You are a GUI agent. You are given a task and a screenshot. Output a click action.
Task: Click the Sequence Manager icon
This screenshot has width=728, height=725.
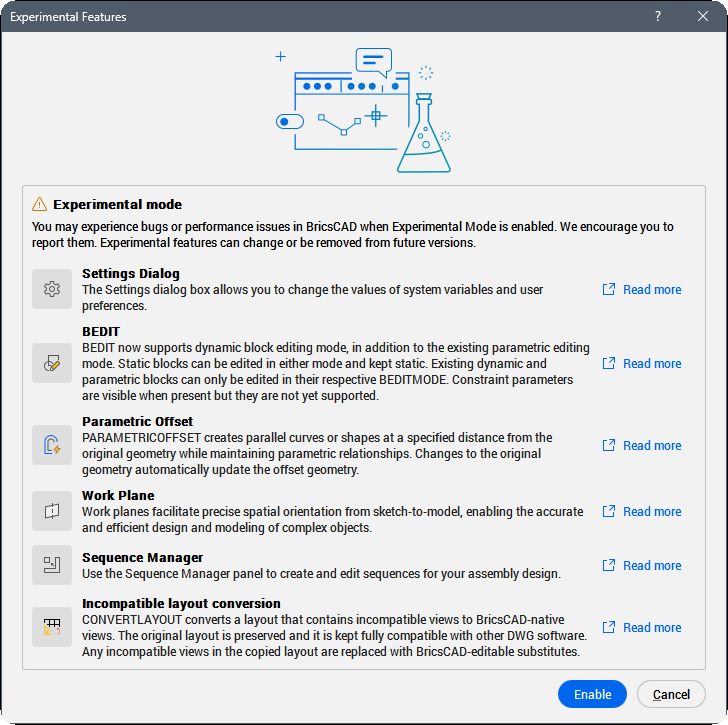coord(51,565)
